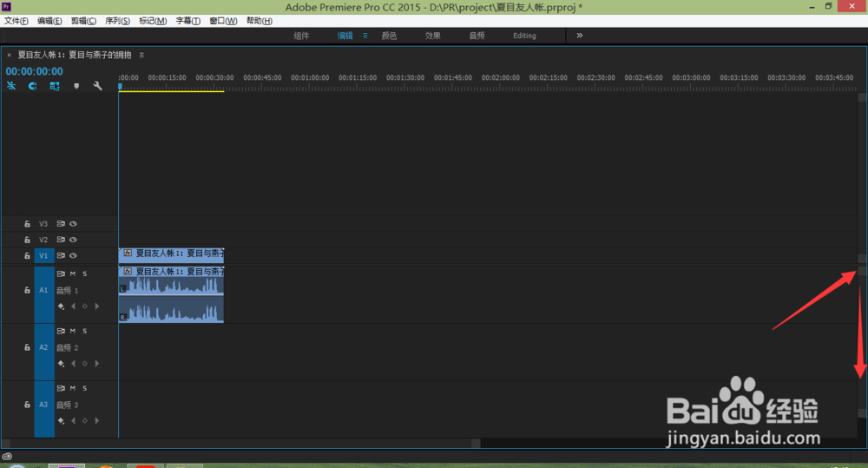Go to next keyframe on A2
This screenshot has height=468, width=868.
tap(97, 363)
